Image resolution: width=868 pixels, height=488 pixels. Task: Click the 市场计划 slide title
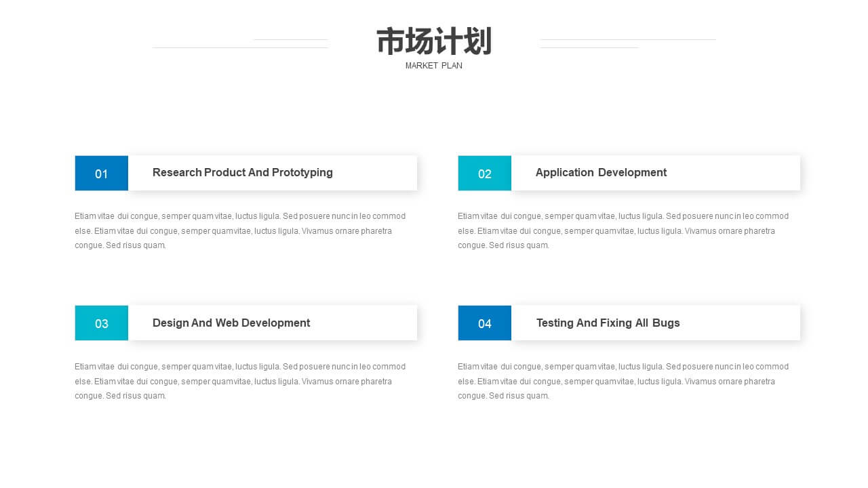click(434, 41)
